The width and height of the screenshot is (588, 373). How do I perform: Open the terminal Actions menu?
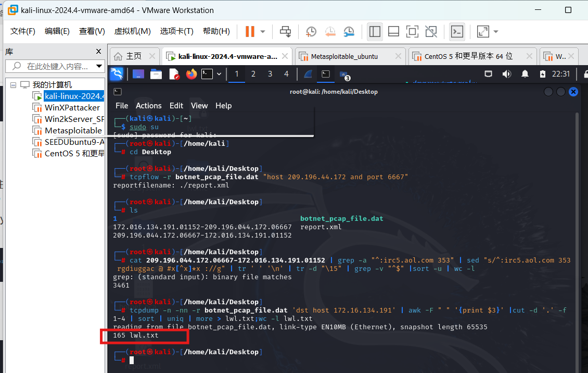[148, 106]
